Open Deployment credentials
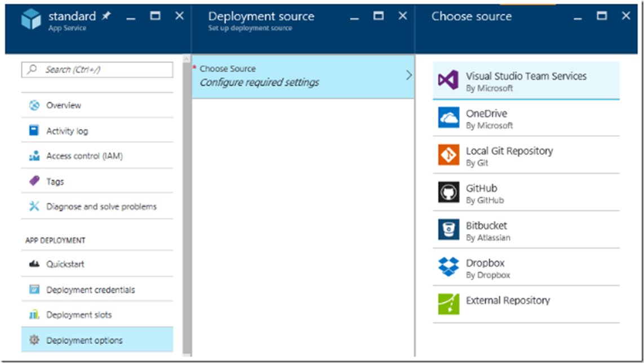 click(97, 290)
